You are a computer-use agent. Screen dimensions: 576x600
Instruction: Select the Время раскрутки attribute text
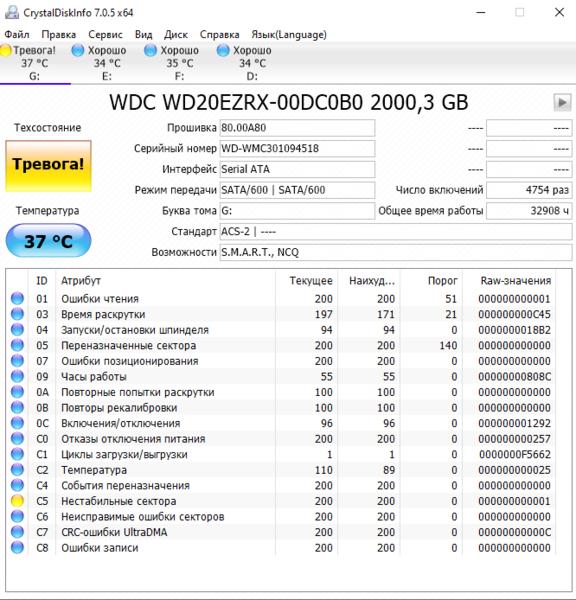(103, 315)
